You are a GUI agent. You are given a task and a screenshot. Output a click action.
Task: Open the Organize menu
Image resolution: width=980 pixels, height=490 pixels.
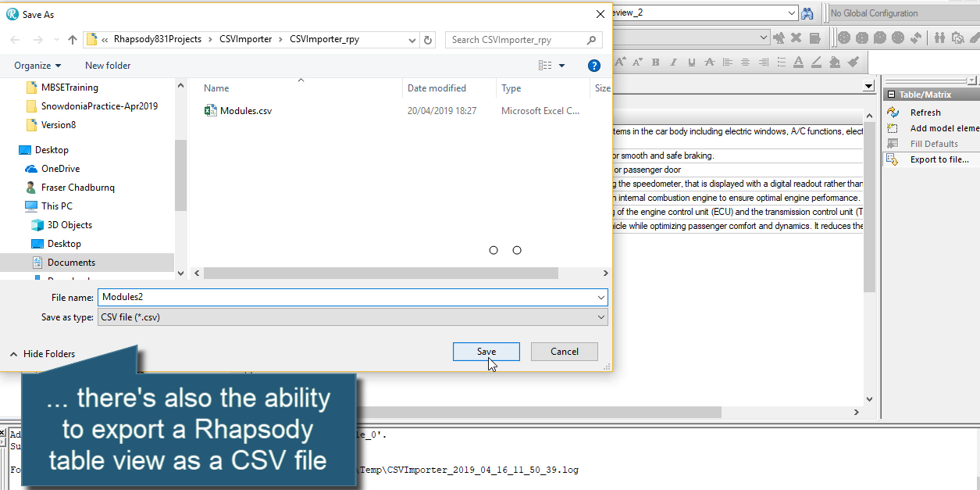[35, 66]
